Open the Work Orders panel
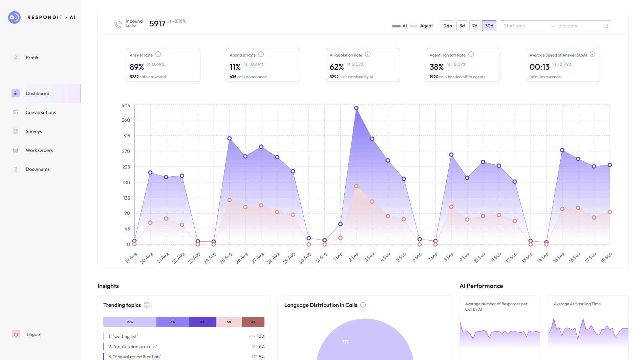The image size is (644, 360). pos(39,150)
